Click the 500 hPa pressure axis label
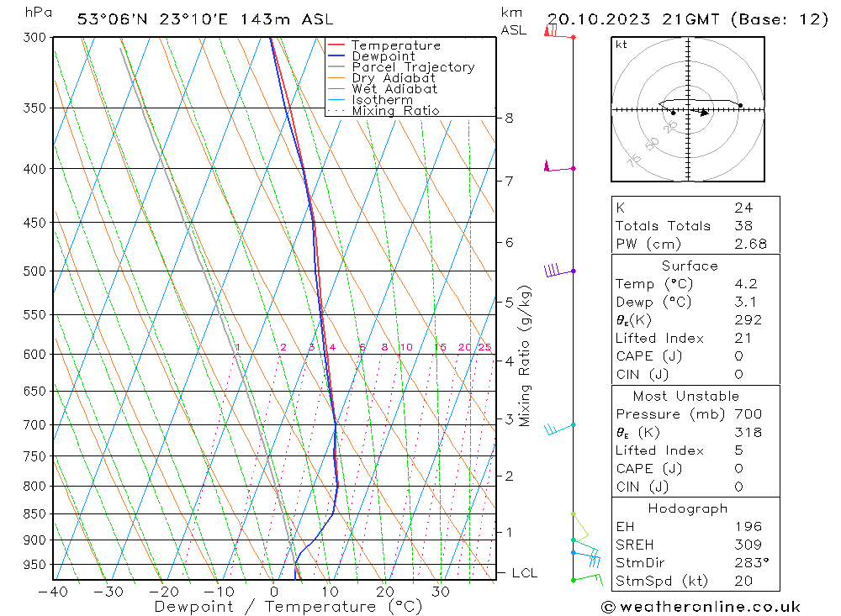The width and height of the screenshot is (841, 616). click(34, 271)
